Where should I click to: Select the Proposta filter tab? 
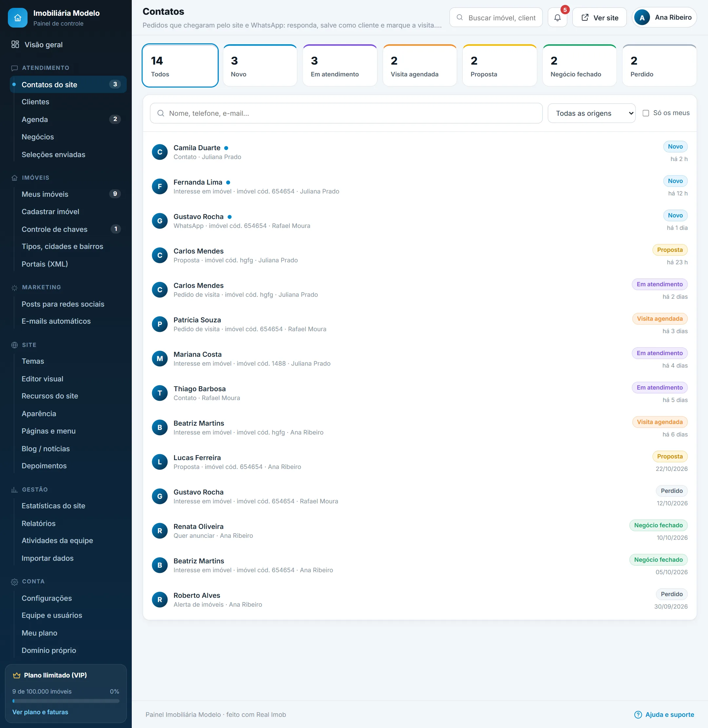click(x=500, y=66)
